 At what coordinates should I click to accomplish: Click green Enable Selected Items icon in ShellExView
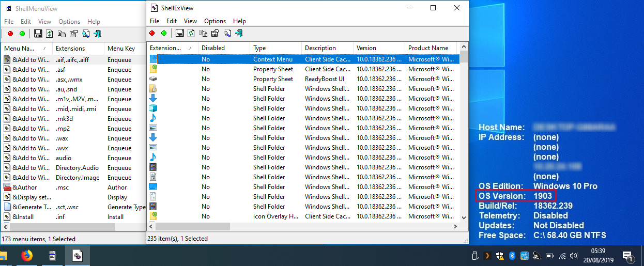[x=164, y=34]
